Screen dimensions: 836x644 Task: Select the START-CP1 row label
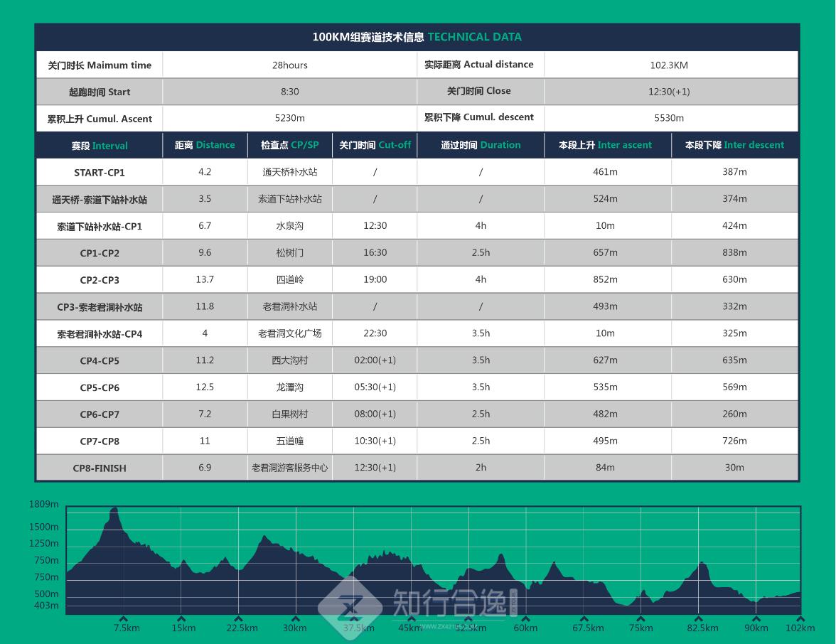100,173
